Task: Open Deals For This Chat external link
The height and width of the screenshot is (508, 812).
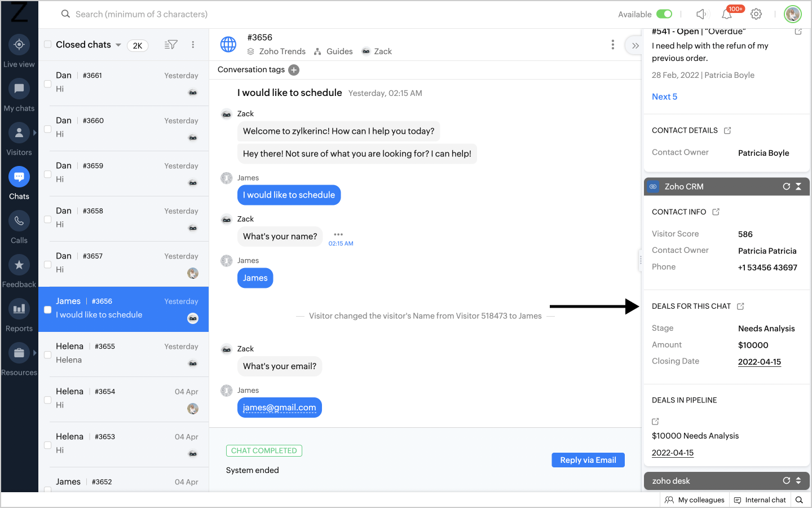Action: pyautogui.click(x=741, y=306)
